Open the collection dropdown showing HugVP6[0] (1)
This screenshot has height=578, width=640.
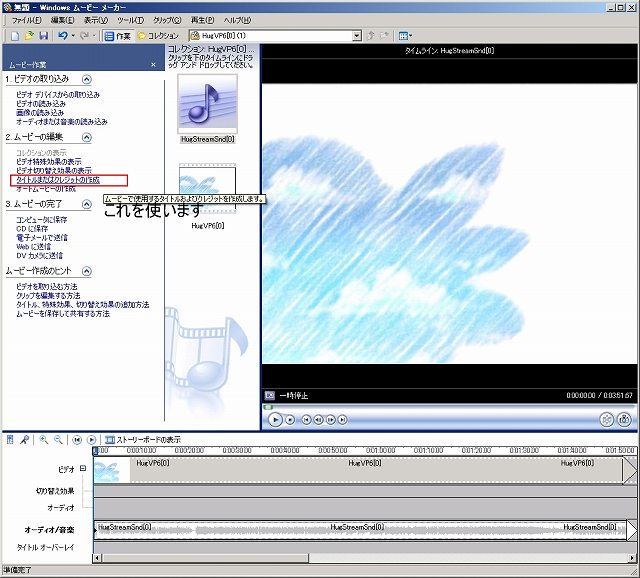[357, 36]
